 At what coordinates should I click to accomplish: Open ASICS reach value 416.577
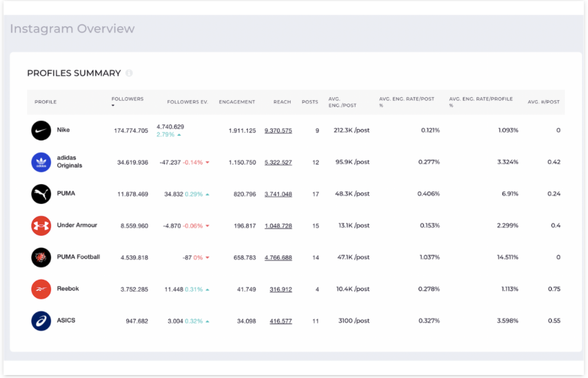pyautogui.click(x=281, y=321)
